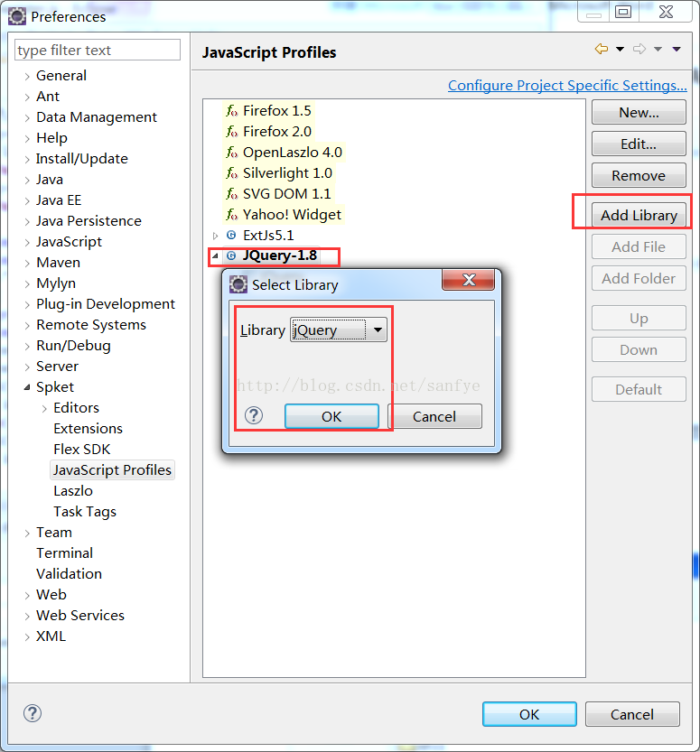Click the Up button

639,318
